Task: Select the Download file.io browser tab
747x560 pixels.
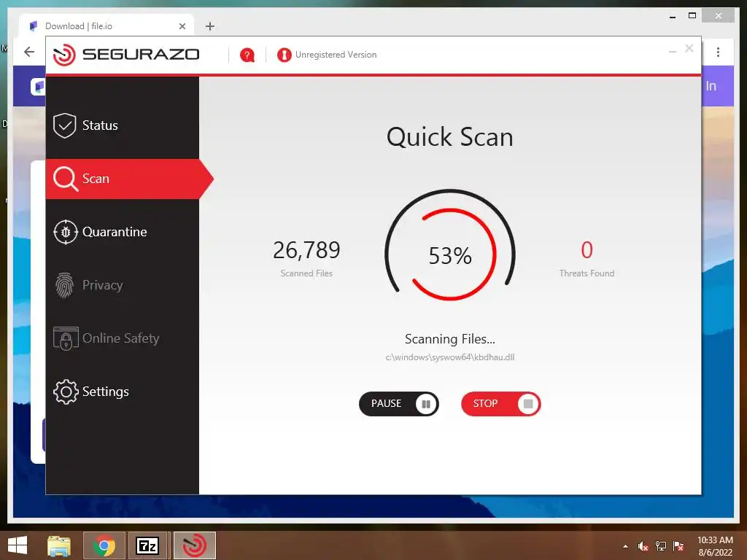Action: point(107,26)
